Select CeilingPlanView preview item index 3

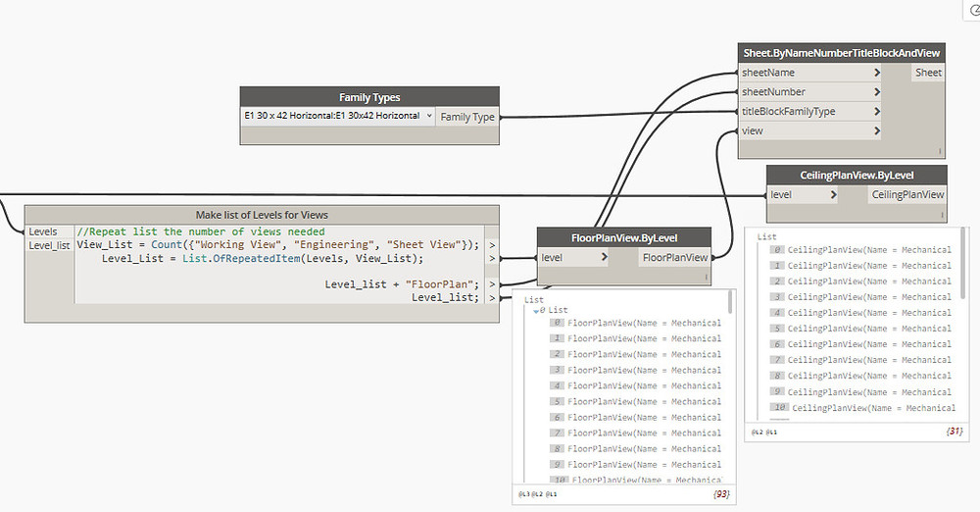pyautogui.click(x=860, y=296)
